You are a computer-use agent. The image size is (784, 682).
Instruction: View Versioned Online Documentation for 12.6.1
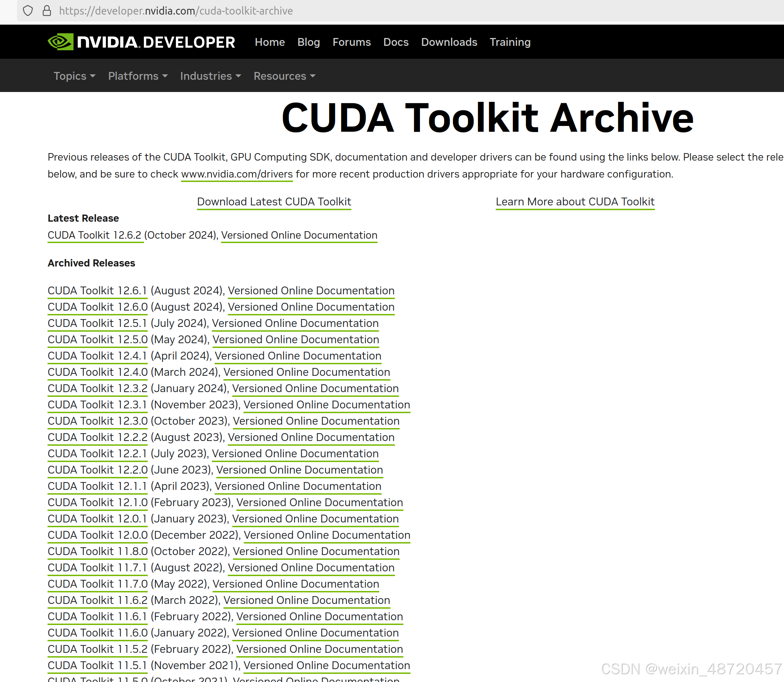[311, 290]
